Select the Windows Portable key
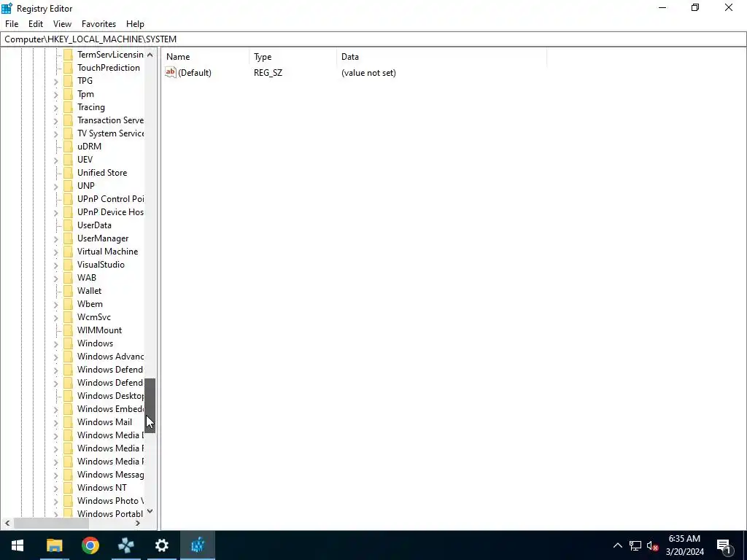747x560 pixels. [x=110, y=514]
